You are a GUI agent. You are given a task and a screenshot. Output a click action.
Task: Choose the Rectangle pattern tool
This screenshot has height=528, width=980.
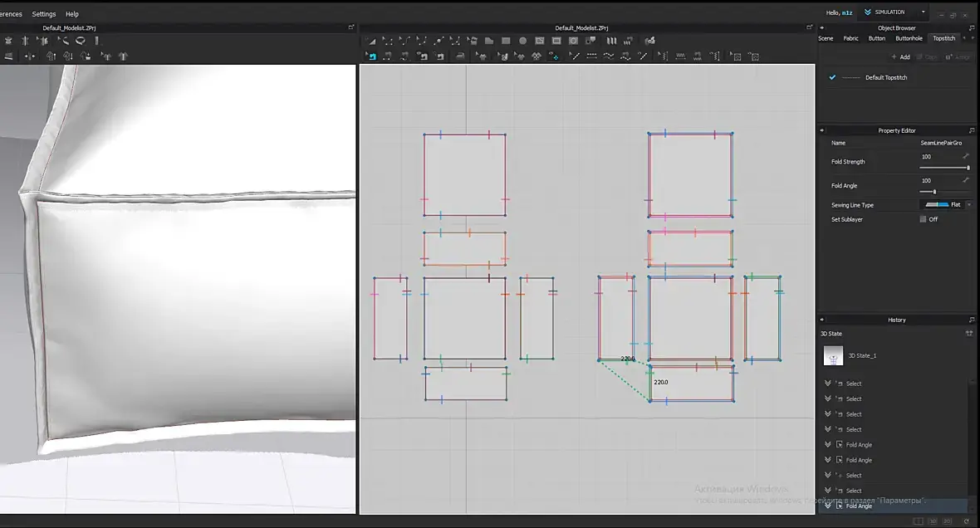[x=506, y=41]
